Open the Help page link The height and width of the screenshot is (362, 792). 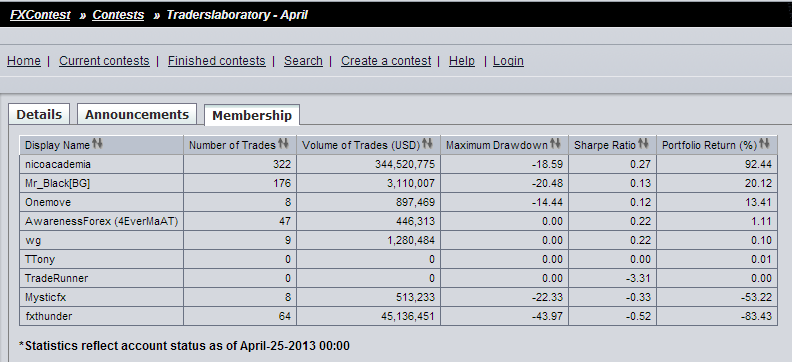click(462, 61)
